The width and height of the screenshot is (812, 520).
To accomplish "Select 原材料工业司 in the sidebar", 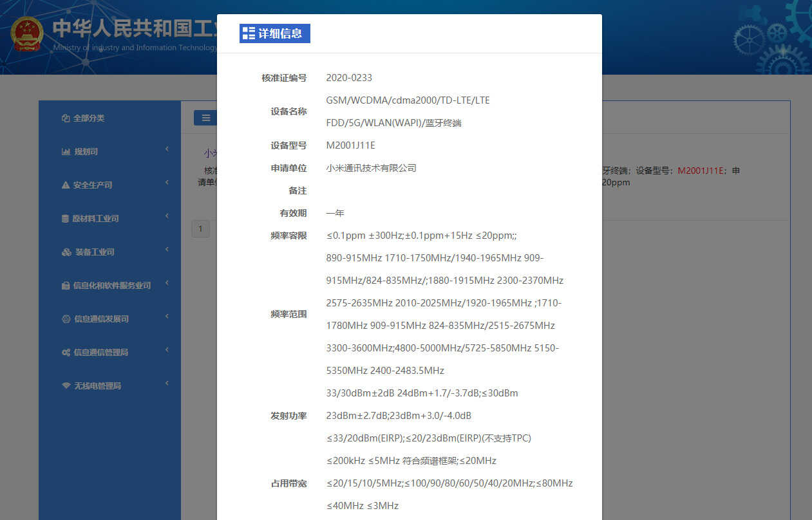I will point(95,219).
